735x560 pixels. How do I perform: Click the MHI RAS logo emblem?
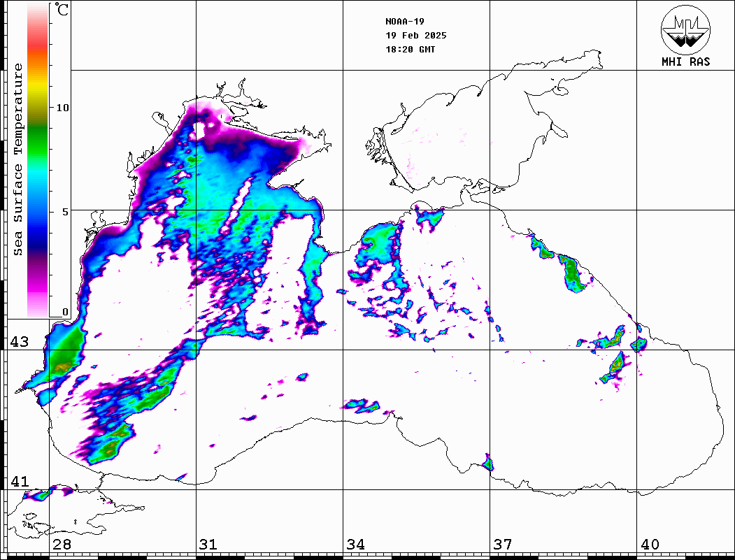click(x=685, y=30)
